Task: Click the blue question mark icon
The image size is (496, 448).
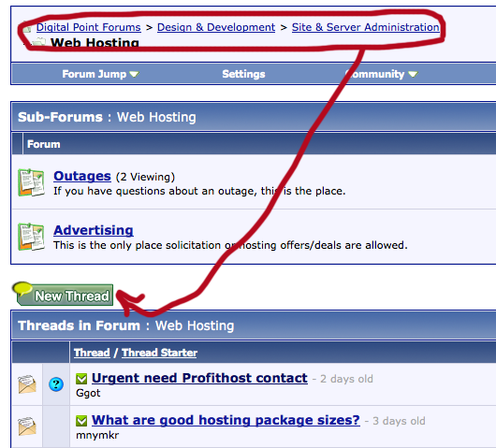Action: click(56, 384)
